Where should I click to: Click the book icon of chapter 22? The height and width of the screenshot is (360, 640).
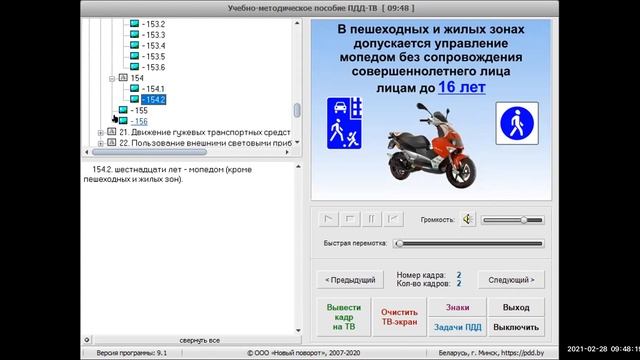111,142
